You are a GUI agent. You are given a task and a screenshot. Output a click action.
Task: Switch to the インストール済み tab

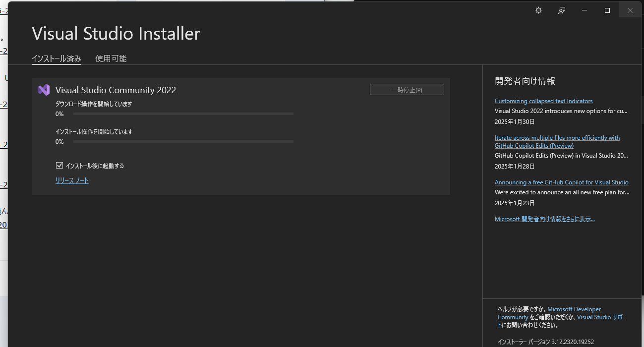coord(57,58)
